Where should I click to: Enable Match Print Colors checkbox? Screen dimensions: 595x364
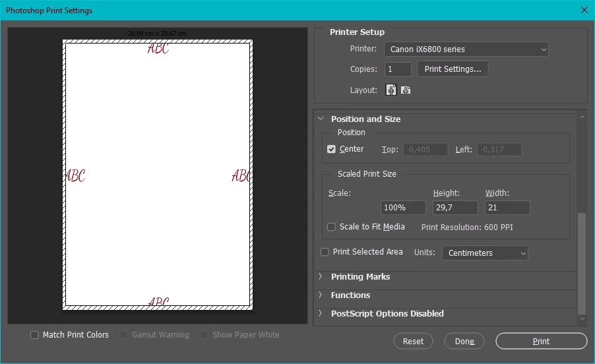(34, 335)
